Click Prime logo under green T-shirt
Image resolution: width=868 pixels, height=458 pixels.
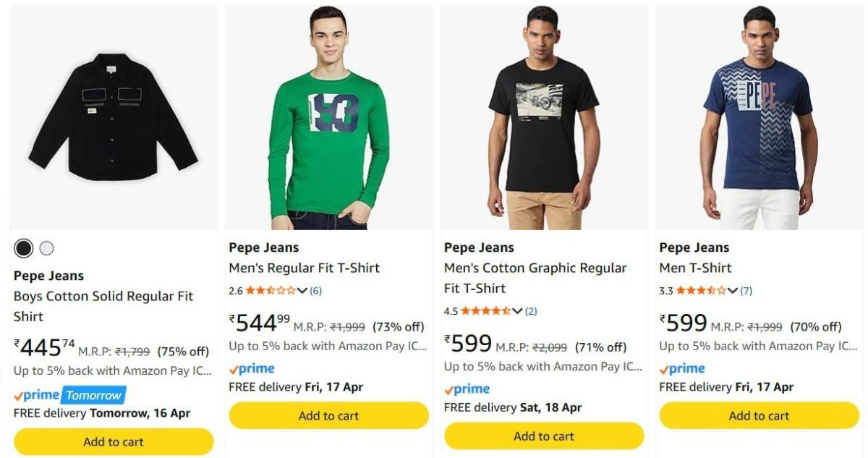252,369
